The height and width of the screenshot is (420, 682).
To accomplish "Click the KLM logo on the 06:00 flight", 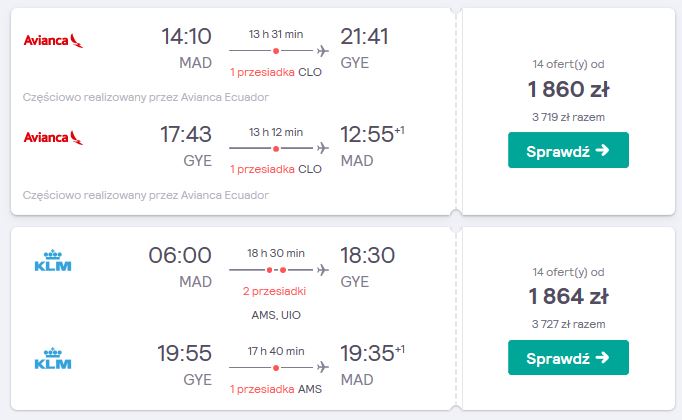I will [53, 260].
